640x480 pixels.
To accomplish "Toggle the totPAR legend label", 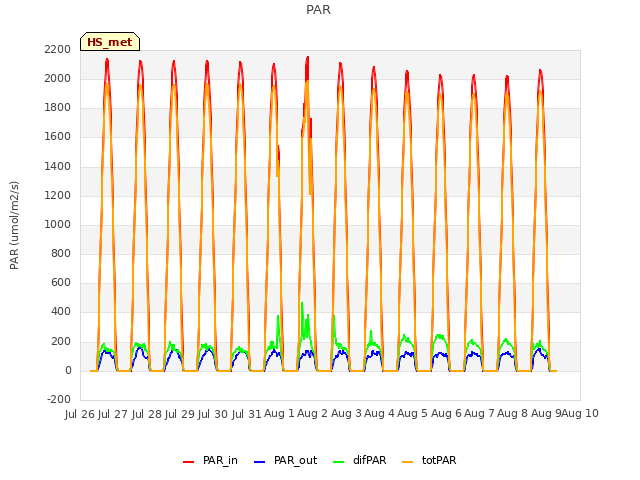I will pyautogui.click(x=439, y=460).
